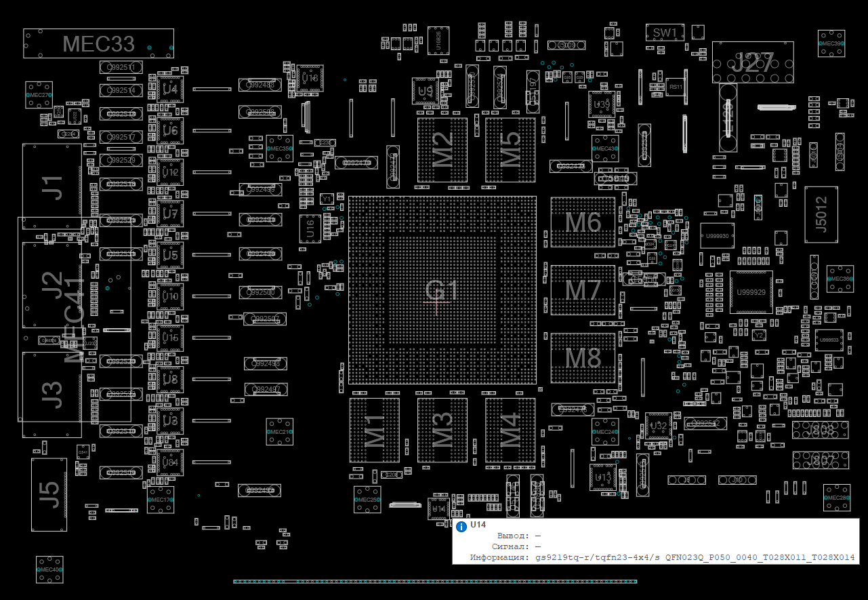
Task: Click component RS11
Action: coord(676,87)
